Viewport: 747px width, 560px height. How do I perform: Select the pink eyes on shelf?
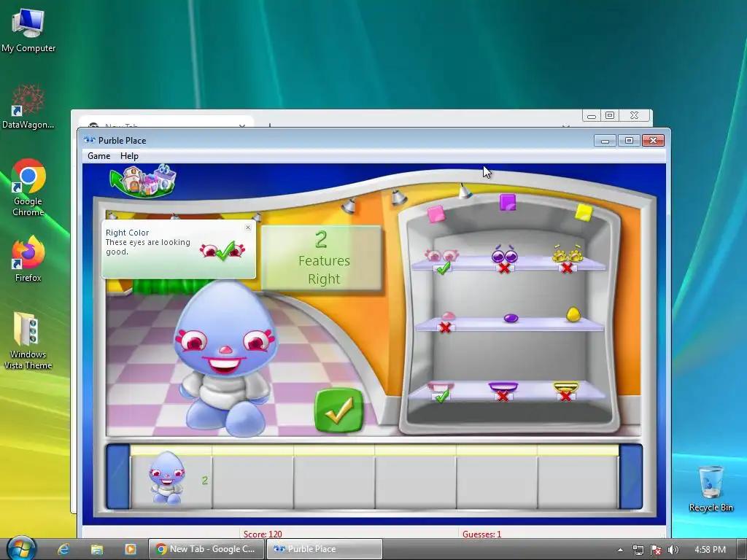point(441,255)
